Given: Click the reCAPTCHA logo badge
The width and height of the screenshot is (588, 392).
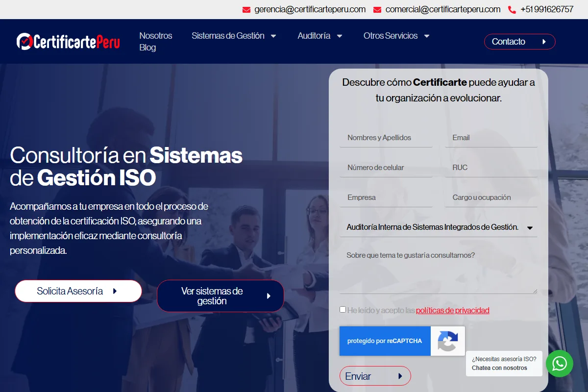Looking at the screenshot, I should (448, 341).
